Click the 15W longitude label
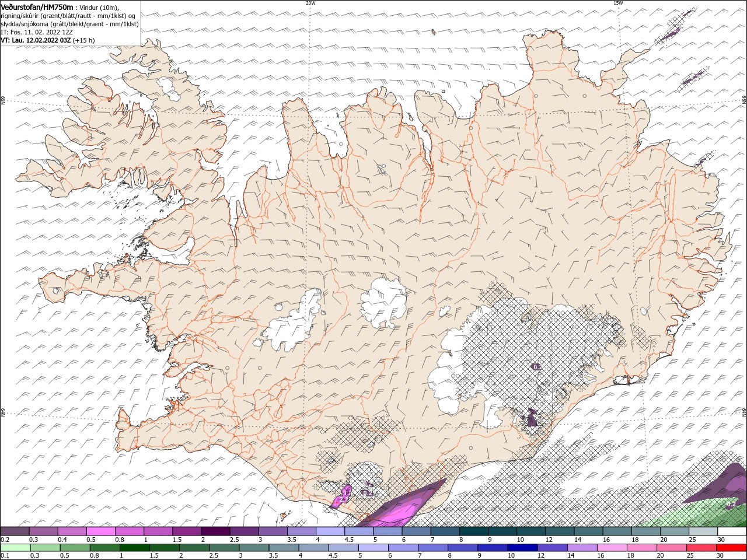The image size is (747, 560). click(x=618, y=3)
